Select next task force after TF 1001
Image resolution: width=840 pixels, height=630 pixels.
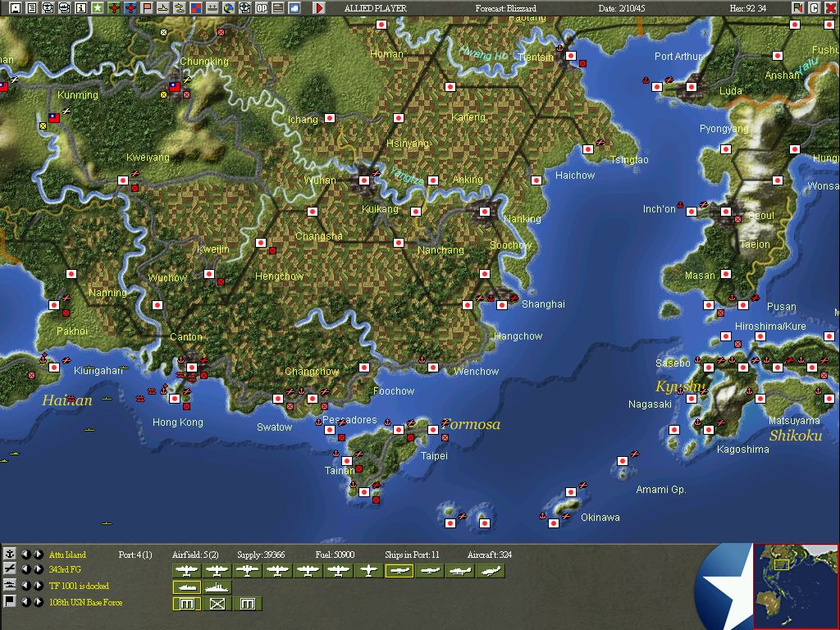[x=38, y=586]
